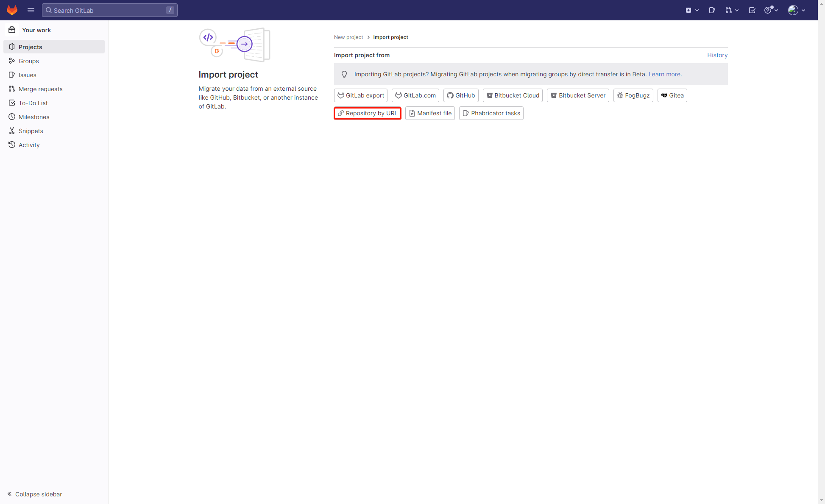Open Milestones in the sidebar
The image size is (825, 504).
coord(33,117)
